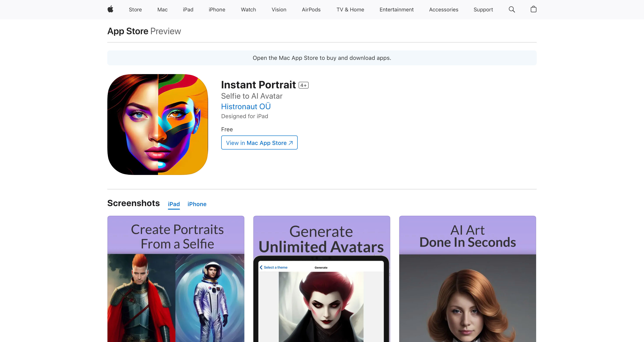The width and height of the screenshot is (644, 342).
Task: Click the Free price label
Action: (x=227, y=129)
